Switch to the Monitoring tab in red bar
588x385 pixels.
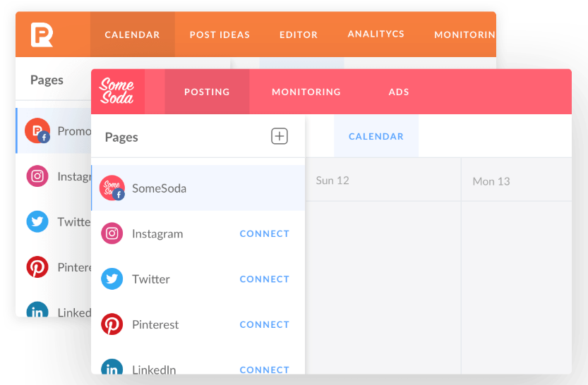(x=306, y=92)
